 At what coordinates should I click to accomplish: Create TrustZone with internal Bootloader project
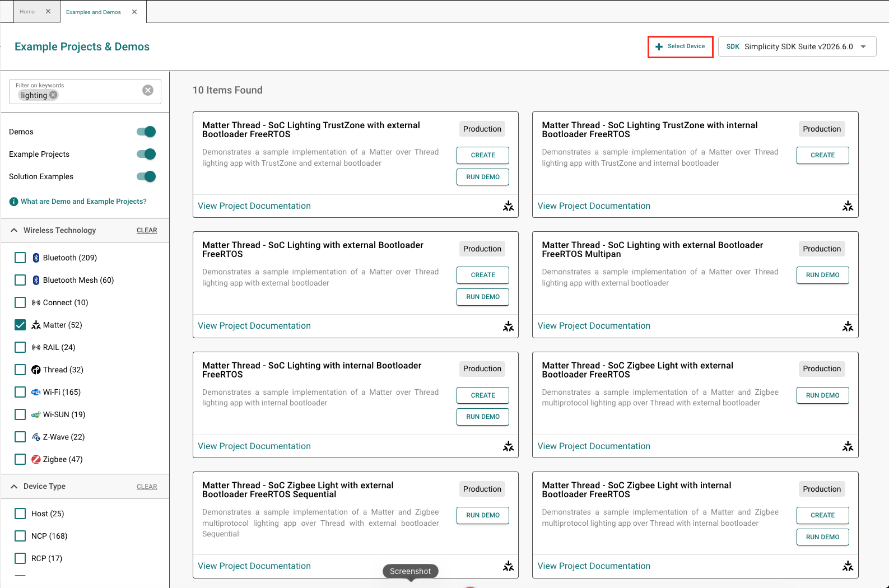pyautogui.click(x=822, y=155)
